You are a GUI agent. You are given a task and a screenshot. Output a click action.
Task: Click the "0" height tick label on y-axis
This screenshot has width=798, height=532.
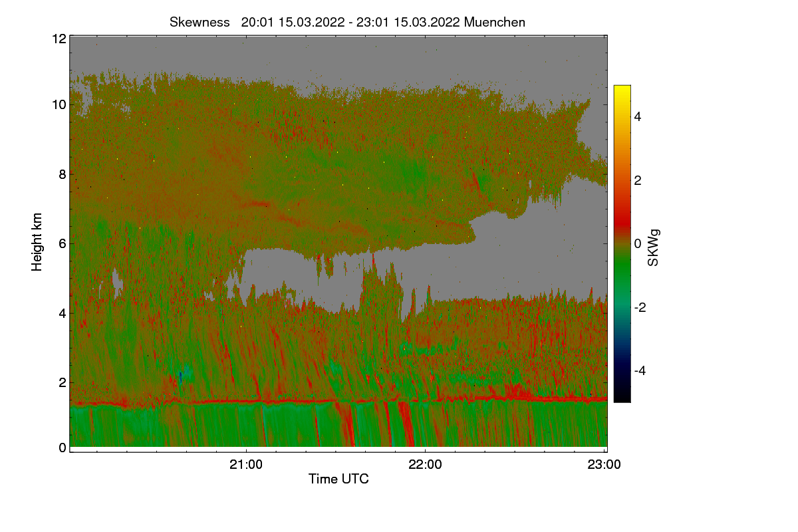[x=63, y=448]
